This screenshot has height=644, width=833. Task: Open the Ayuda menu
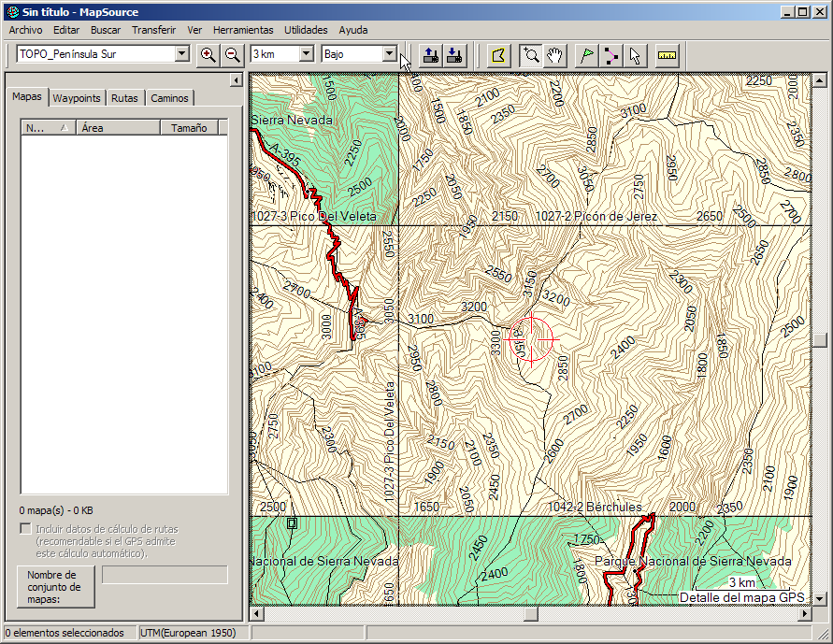[x=353, y=30]
